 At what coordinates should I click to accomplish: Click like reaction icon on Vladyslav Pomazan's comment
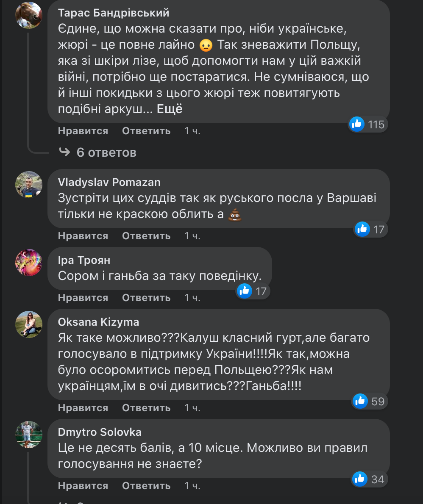362,229
